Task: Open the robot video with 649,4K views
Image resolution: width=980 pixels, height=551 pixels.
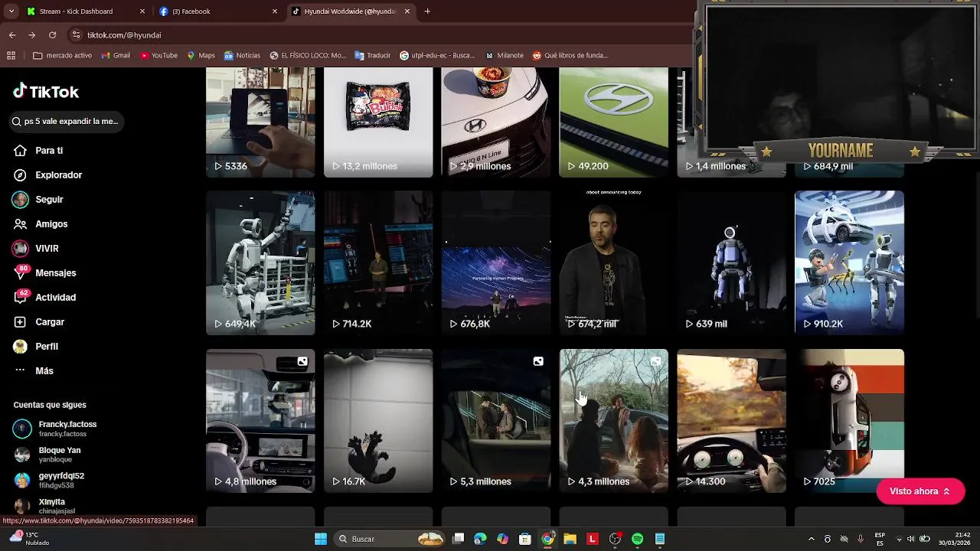Action: pos(260,262)
